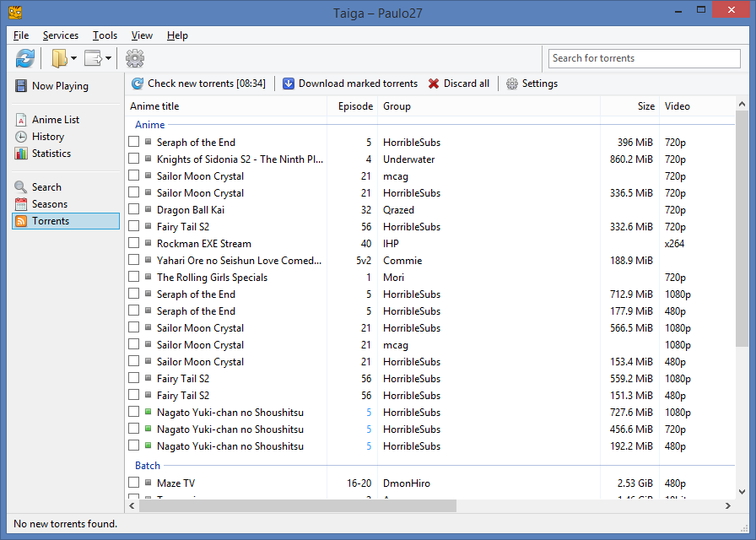Image resolution: width=756 pixels, height=540 pixels.
Task: Click the Check new torrents refresh icon
Action: pos(138,84)
